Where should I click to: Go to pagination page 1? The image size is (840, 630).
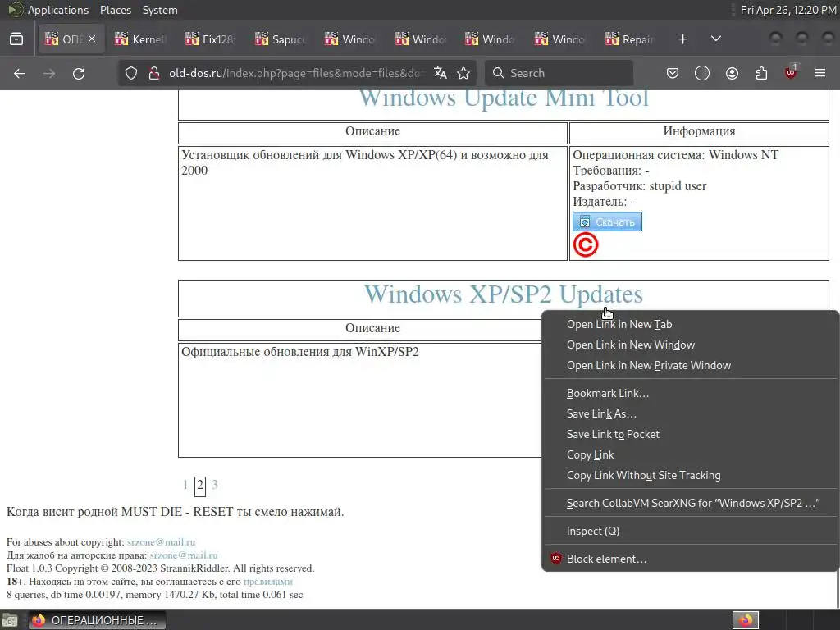185,485
